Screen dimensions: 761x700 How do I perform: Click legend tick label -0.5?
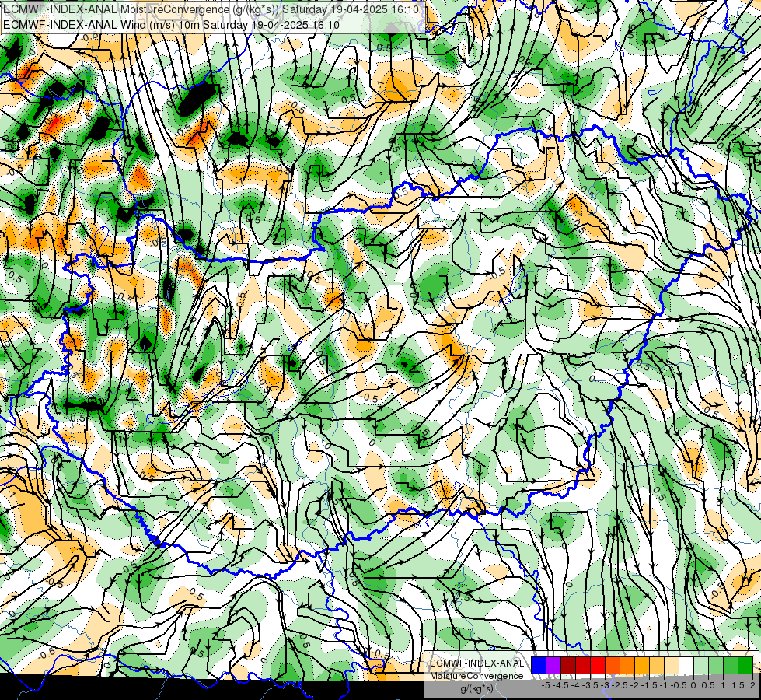pyautogui.click(x=679, y=685)
